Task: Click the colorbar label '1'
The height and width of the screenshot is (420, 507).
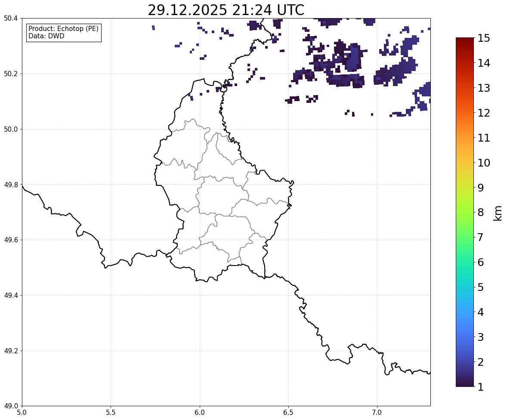Action: [x=481, y=387]
